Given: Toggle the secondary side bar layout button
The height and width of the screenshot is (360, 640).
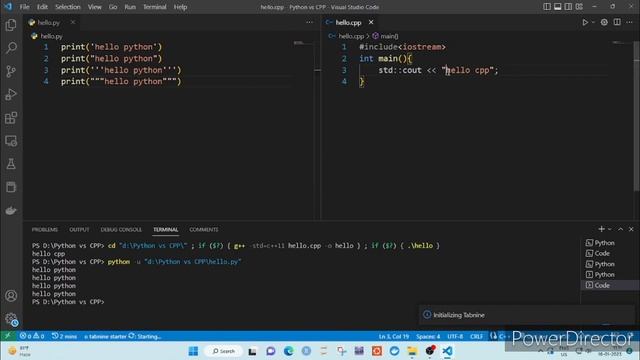Looking at the screenshot, I should [568, 7].
